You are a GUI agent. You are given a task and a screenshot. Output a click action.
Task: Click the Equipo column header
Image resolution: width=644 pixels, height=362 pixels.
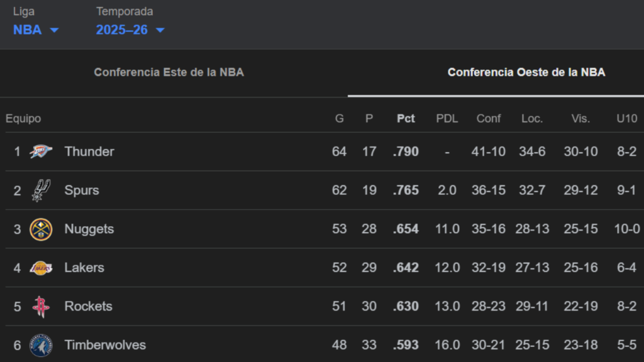pyautogui.click(x=23, y=118)
